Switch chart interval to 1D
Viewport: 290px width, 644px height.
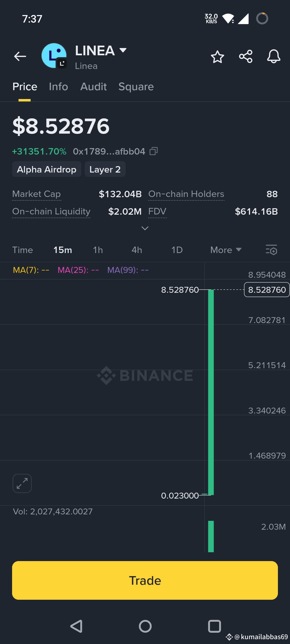(177, 250)
